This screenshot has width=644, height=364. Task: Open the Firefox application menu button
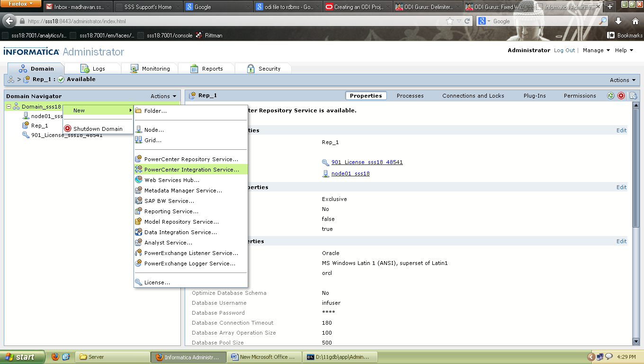pyautogui.click(x=20, y=4)
